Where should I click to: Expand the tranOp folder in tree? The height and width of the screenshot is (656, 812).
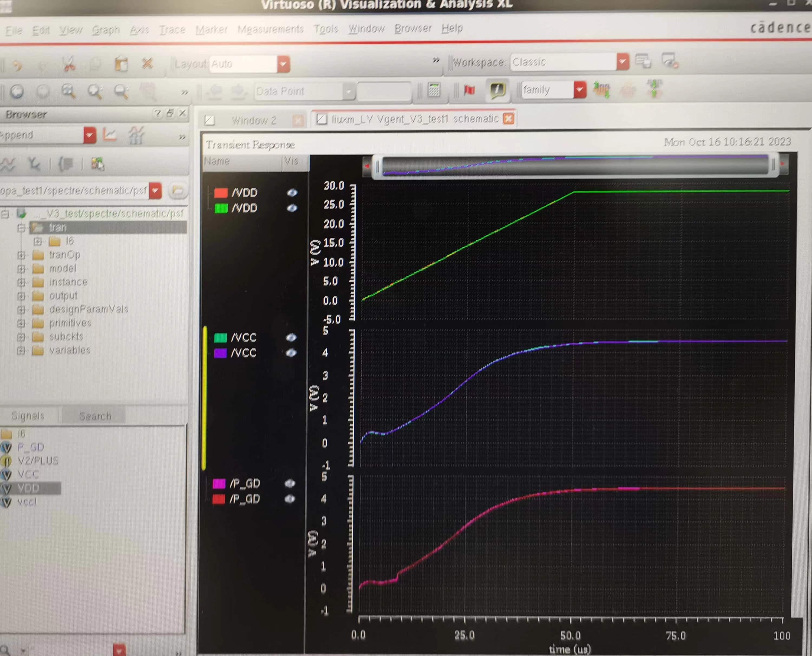coord(22,255)
